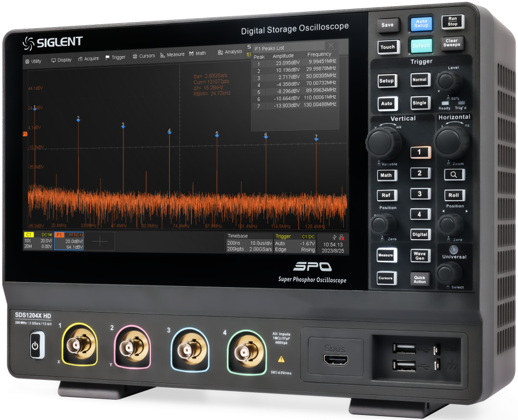Click the horizontal Position knob
The image size is (518, 420).
pyautogui.click(x=451, y=225)
